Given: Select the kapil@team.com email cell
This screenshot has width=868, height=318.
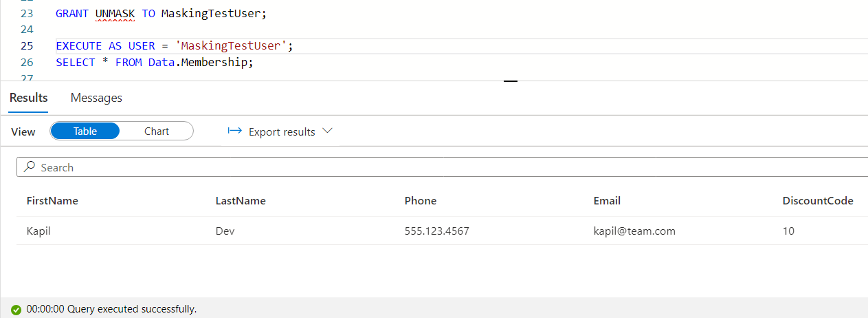Looking at the screenshot, I should click(634, 231).
